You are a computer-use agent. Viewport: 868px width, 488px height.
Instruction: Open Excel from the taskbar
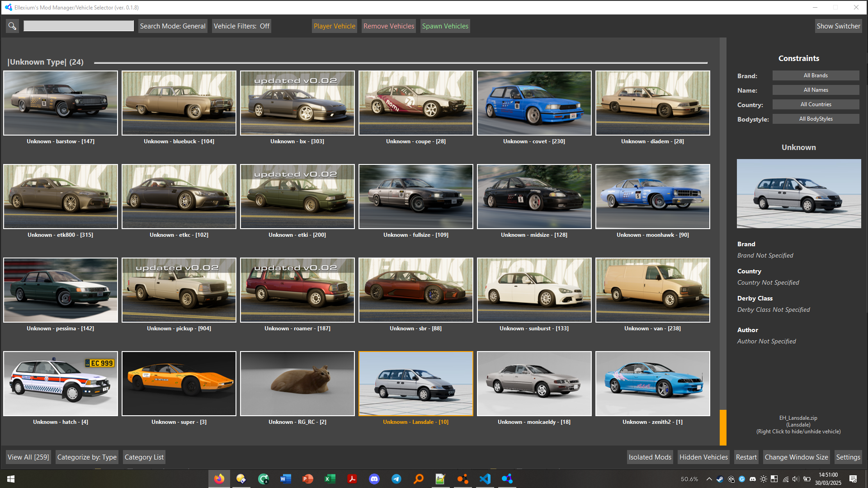click(x=330, y=479)
